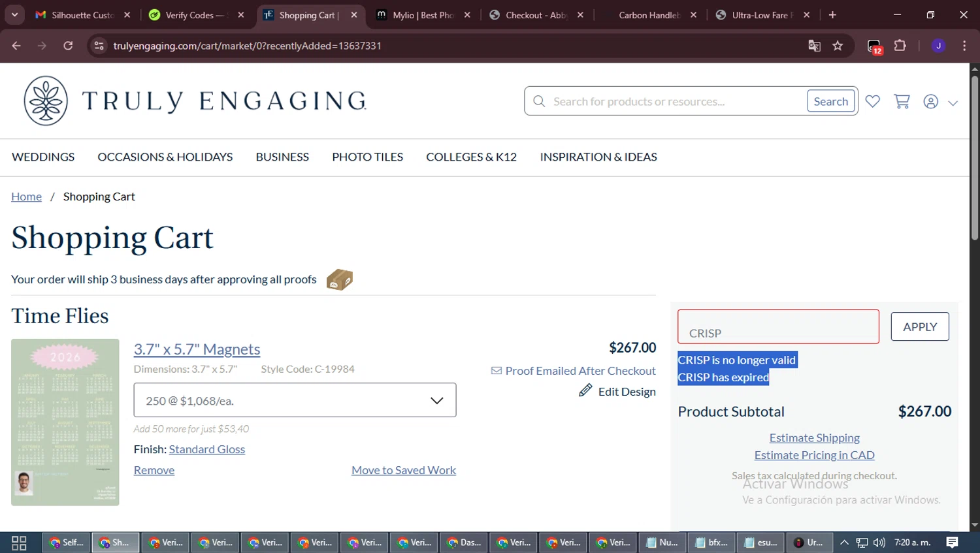Open Chrome three-dot menu
980x553 pixels.
pyautogui.click(x=964, y=46)
